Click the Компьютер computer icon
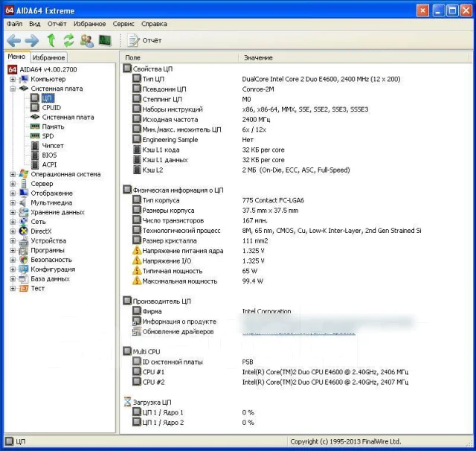The width and height of the screenshot is (476, 451). point(23,80)
